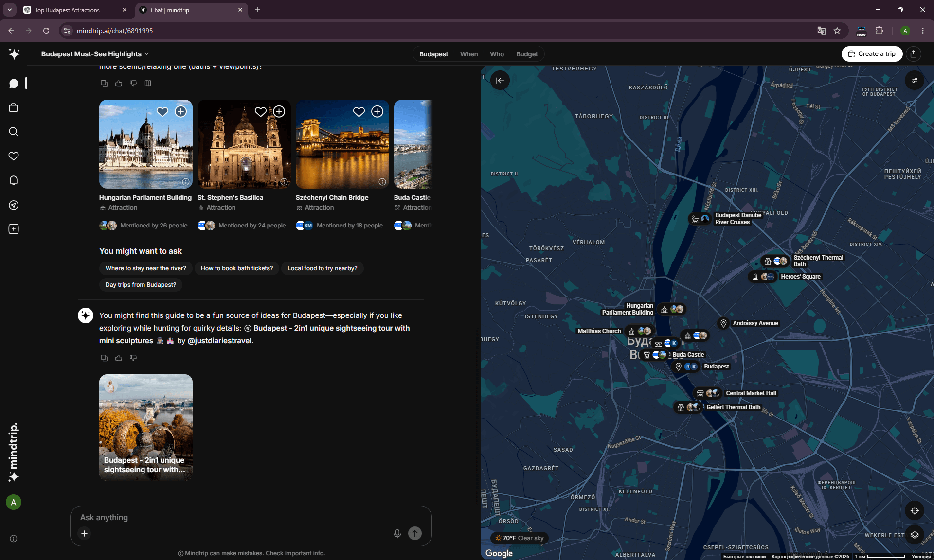The height and width of the screenshot is (560, 934).
Task: Open the @justdiariestravel profile link
Action: click(x=219, y=341)
